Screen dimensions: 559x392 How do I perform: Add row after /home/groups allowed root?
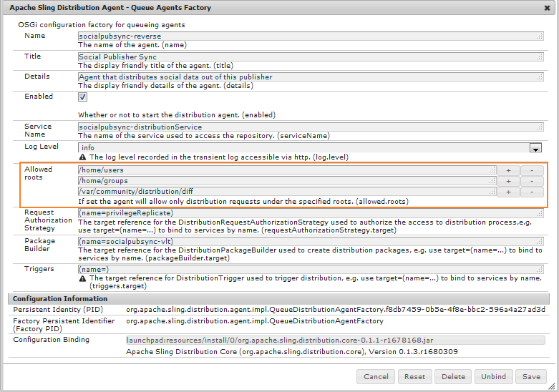508,182
